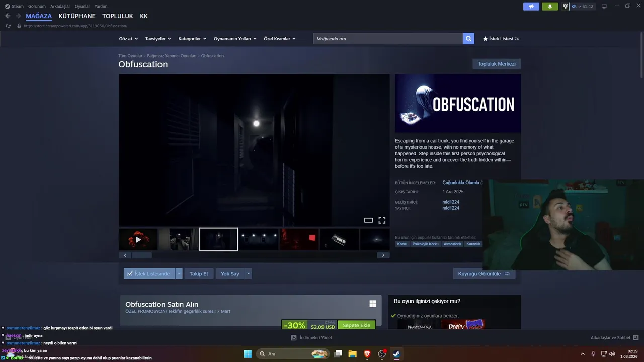This screenshot has width=644, height=362.
Task: Expand the Kategoriler menu
Action: coord(192,39)
